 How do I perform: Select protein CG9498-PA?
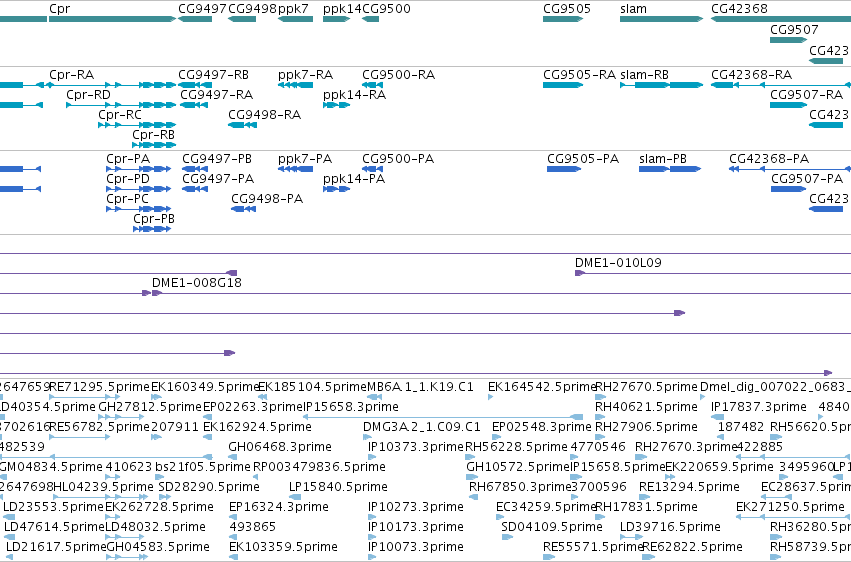coord(244,209)
